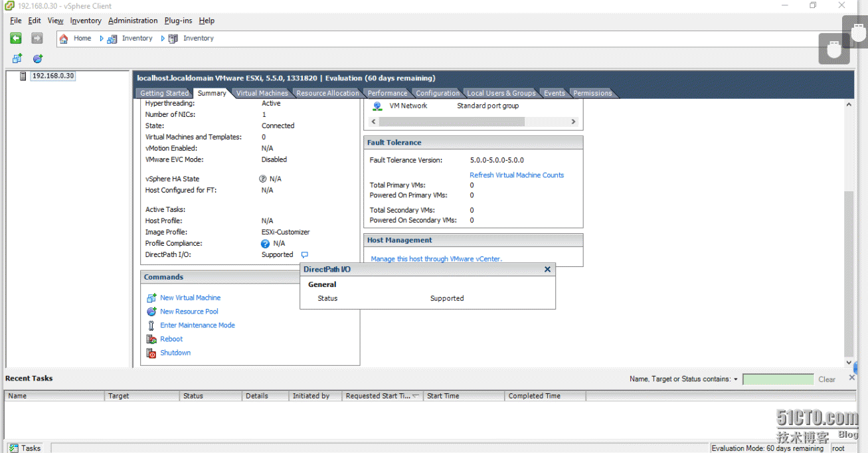Click the vSphere HA State help icon
The height and width of the screenshot is (453, 868).
point(263,179)
